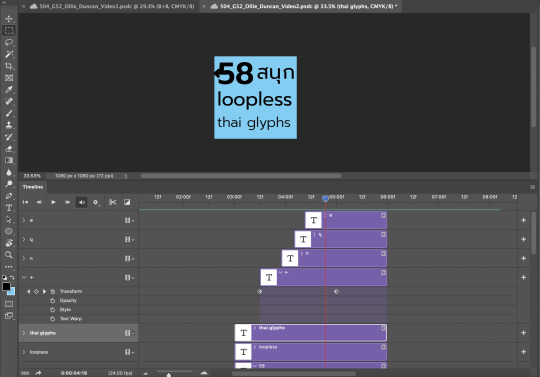Image resolution: width=540 pixels, height=377 pixels.
Task: Select the Healing Brush tool
Action: (9, 101)
